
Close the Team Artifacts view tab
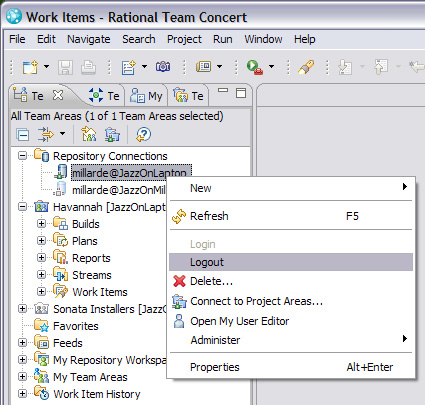(x=58, y=95)
